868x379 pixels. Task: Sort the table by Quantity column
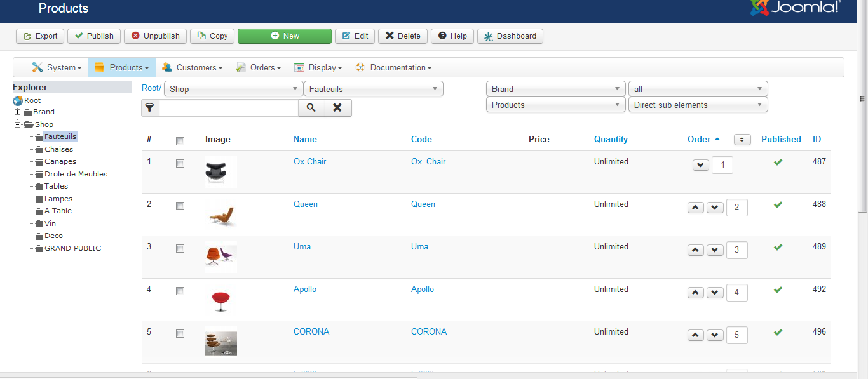(x=611, y=139)
